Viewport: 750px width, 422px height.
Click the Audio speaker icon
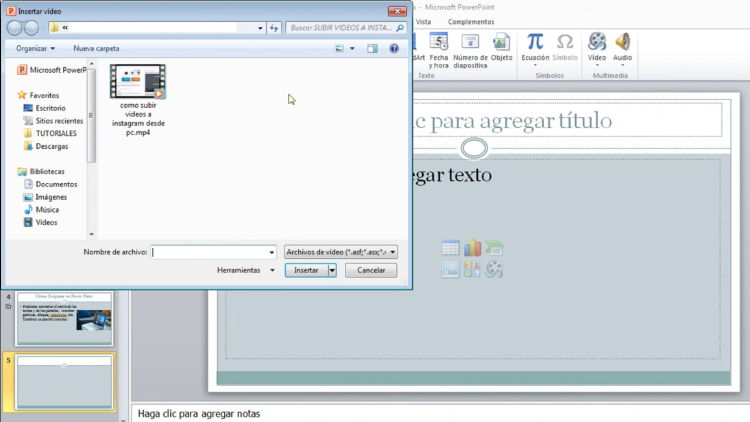(x=623, y=42)
